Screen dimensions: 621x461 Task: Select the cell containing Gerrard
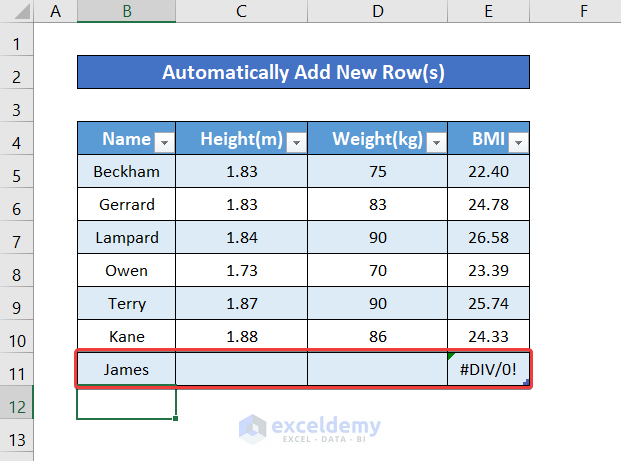click(x=126, y=204)
